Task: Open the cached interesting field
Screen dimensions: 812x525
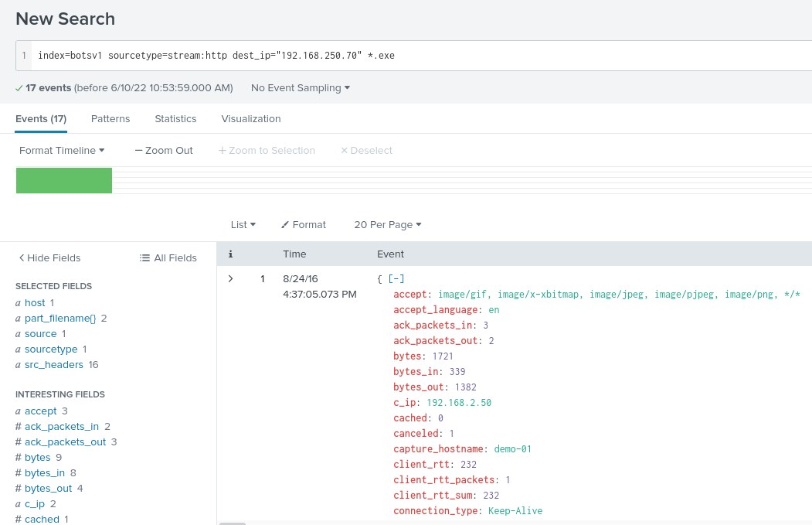Action: [42, 520]
